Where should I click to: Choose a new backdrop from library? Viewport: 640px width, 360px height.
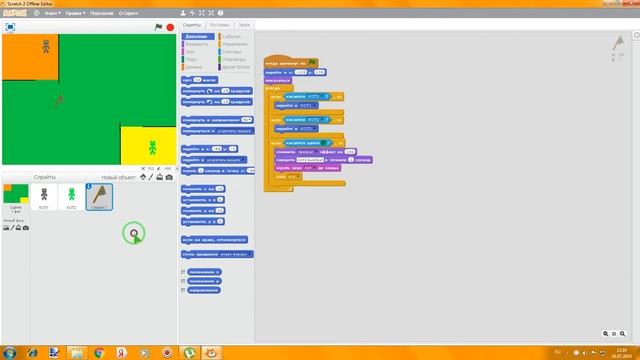[6, 227]
